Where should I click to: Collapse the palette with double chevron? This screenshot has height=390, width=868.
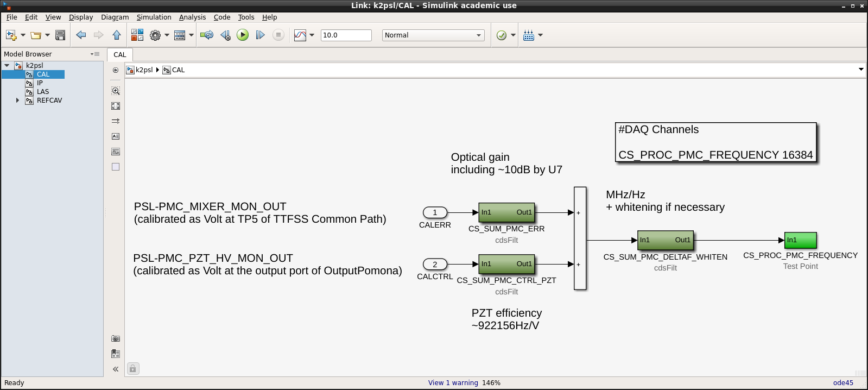pos(116,369)
